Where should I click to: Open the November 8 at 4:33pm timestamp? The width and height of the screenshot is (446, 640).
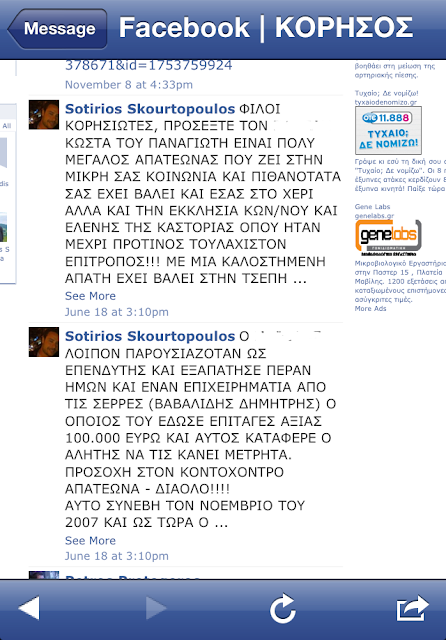click(x=129, y=85)
